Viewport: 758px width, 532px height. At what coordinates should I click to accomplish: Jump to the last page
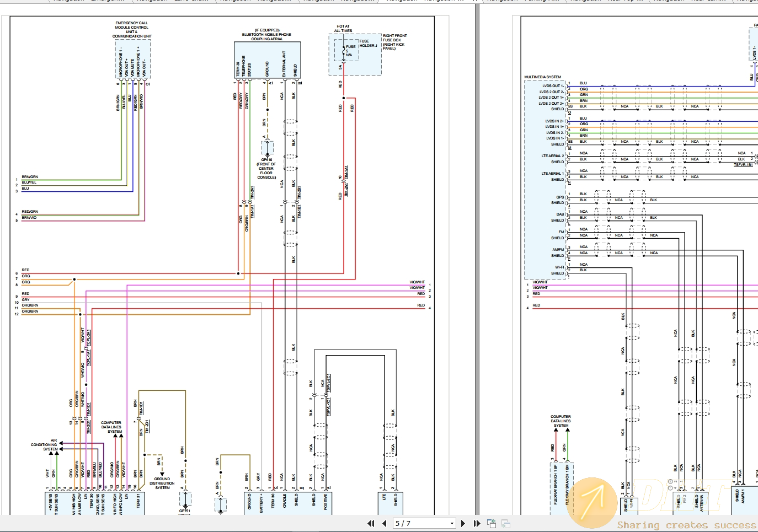tap(477, 523)
